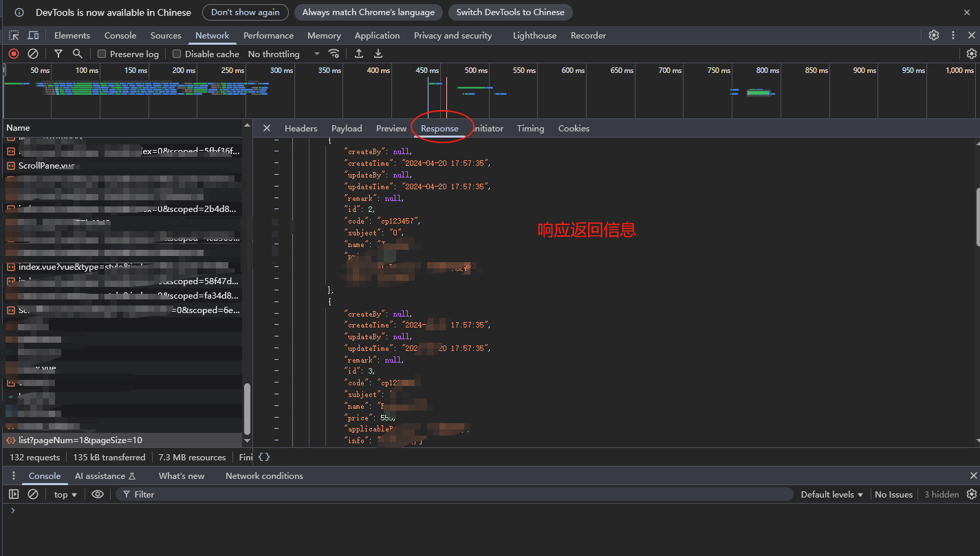This screenshot has height=556, width=980.
Task: Create a live expression eye icon
Action: pos(98,494)
